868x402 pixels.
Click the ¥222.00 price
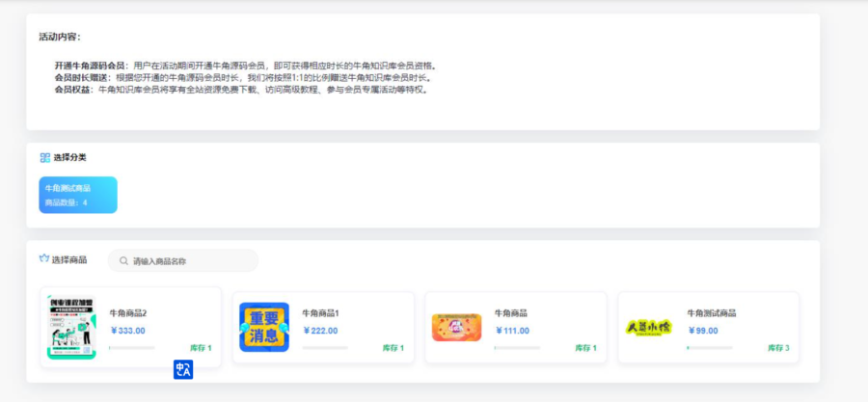[320, 331]
